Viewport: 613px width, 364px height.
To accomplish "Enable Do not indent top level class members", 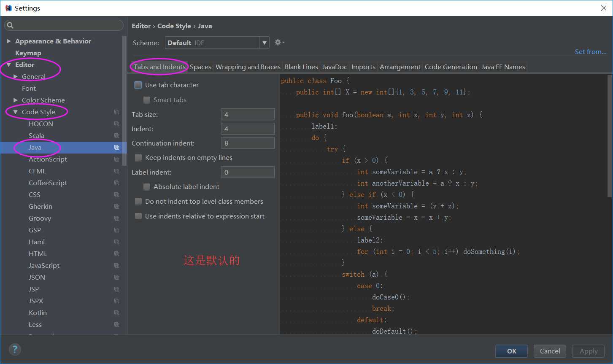I will 138,202.
